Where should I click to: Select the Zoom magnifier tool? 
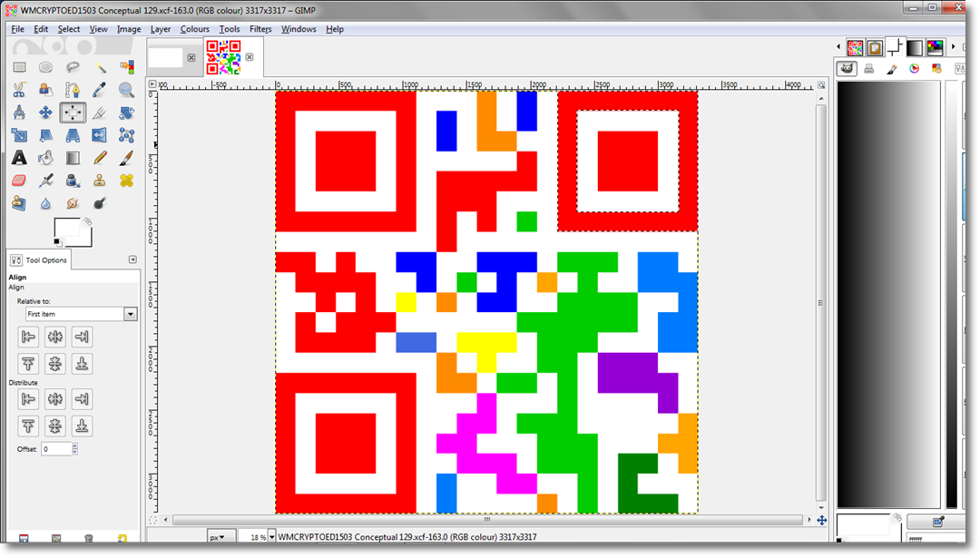pos(126,90)
